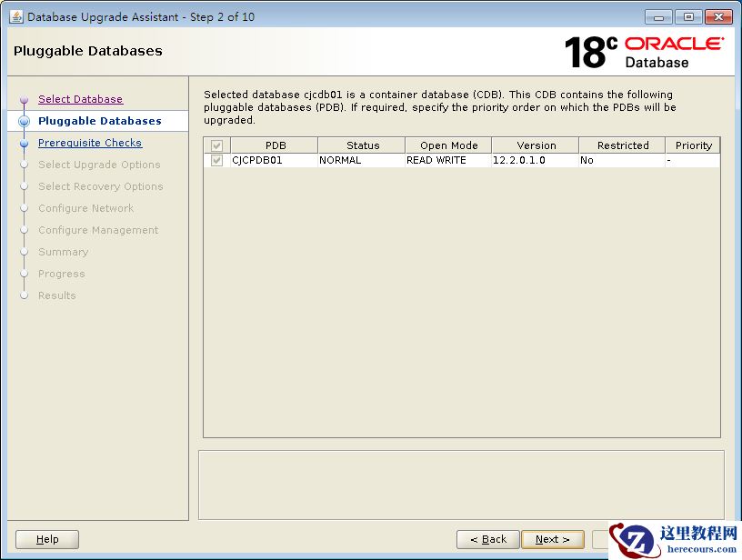Click the Version column header
Screen dimensions: 742x560
pos(536,145)
